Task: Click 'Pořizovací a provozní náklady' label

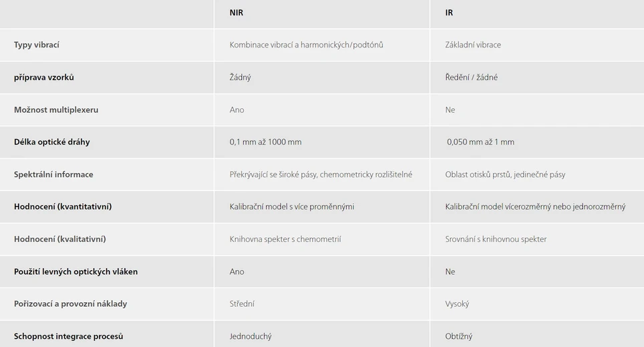Action: click(x=70, y=304)
